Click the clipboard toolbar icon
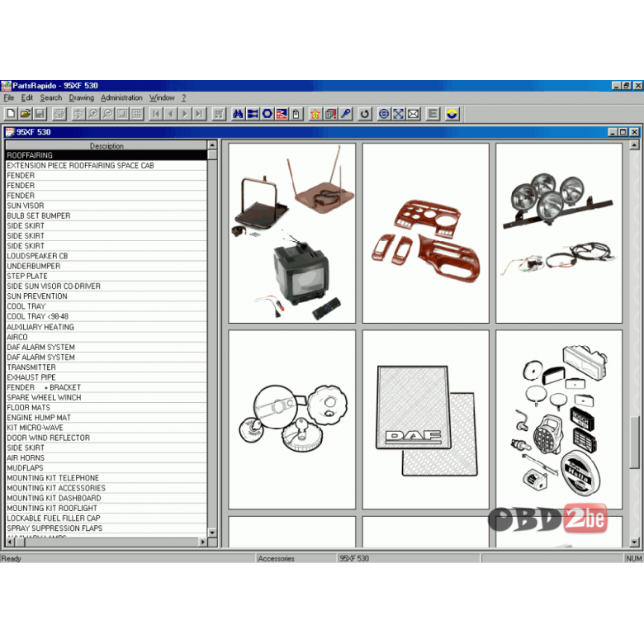 [296, 114]
